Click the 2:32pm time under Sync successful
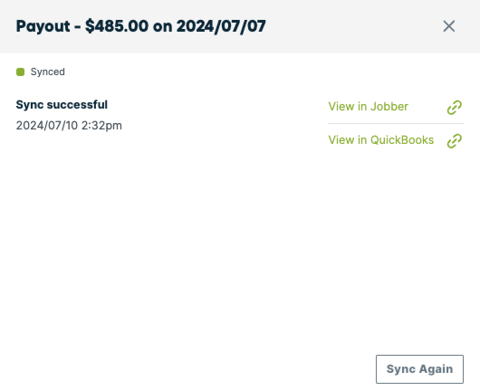The height and width of the screenshot is (391, 480). point(102,126)
